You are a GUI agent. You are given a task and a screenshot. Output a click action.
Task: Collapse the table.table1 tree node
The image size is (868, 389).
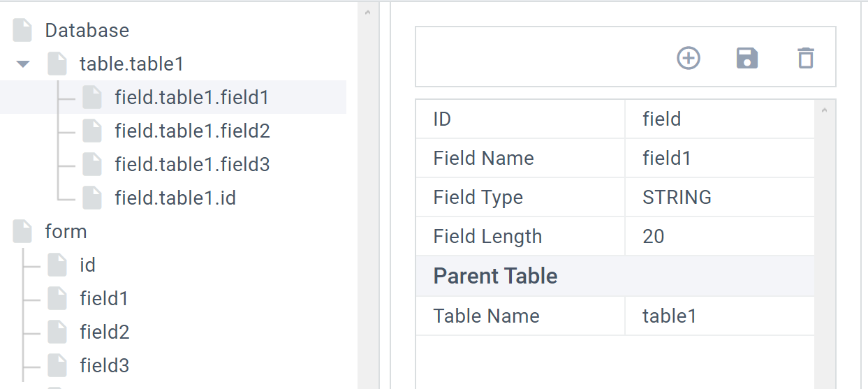coord(23,64)
